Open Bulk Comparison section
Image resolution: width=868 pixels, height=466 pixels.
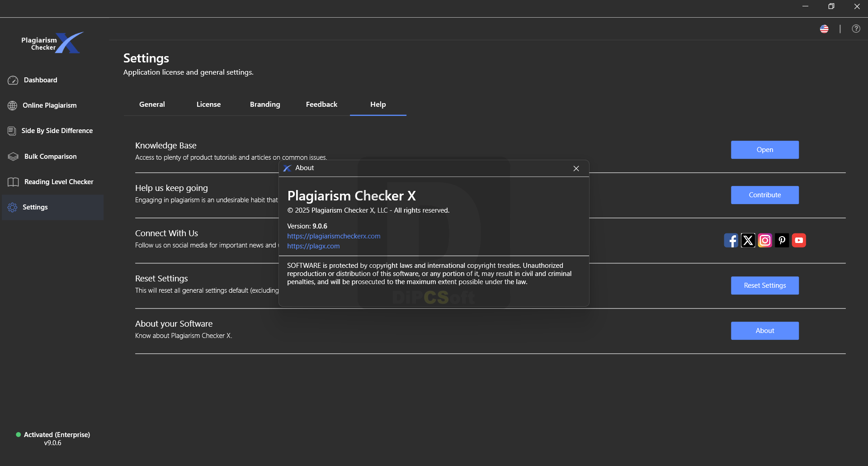[52, 157]
